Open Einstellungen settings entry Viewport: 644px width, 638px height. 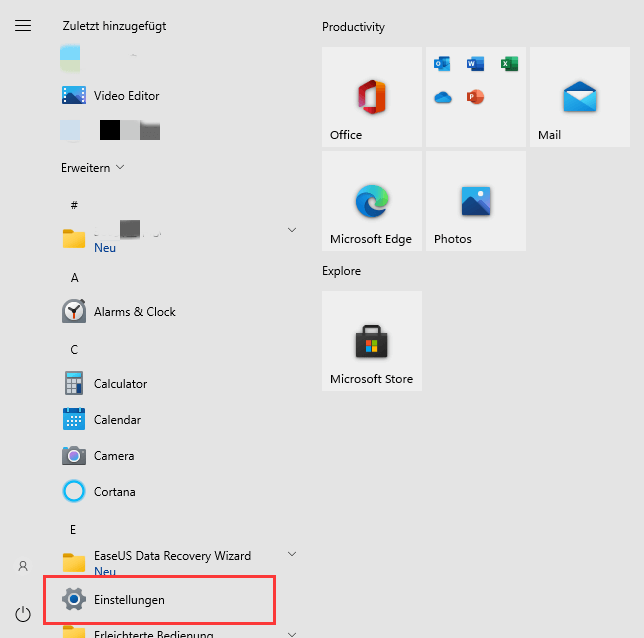(129, 600)
